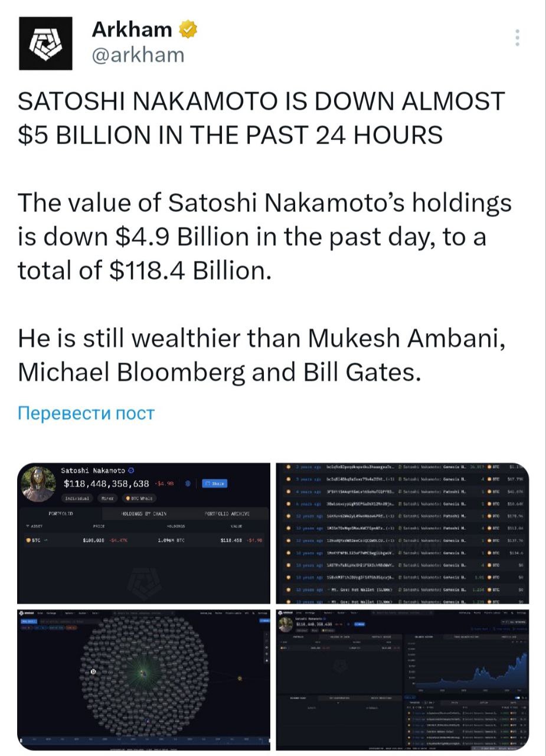Image resolution: width=546 pixels, height=756 pixels.
Task: Translate the post via "Перевести пост"
Action: 86,412
